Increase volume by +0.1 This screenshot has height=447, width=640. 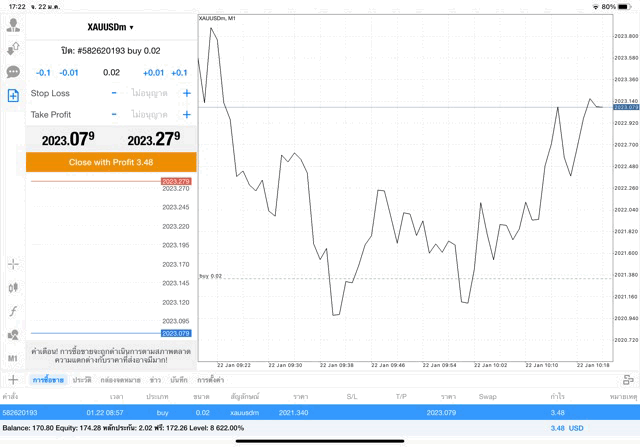[179, 72]
